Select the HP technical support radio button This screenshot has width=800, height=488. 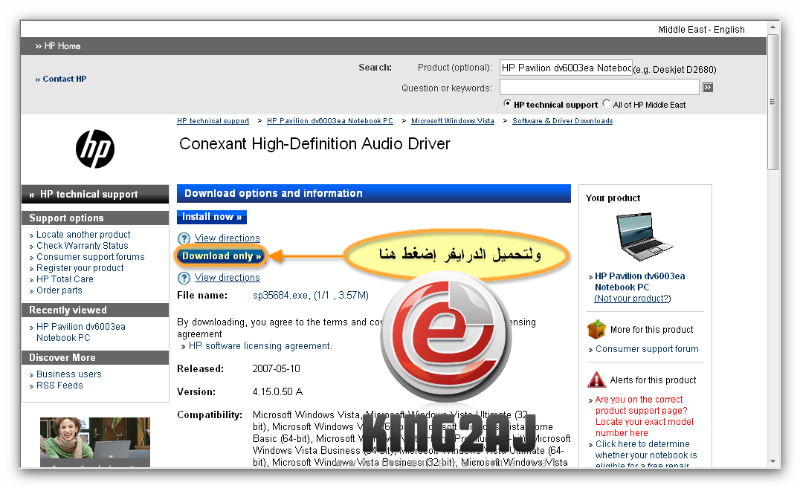pos(507,104)
